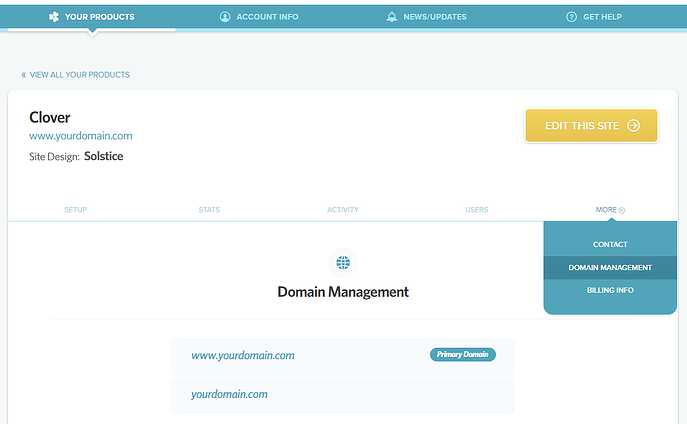
Task: Switch to the Users tab
Action: point(476,210)
